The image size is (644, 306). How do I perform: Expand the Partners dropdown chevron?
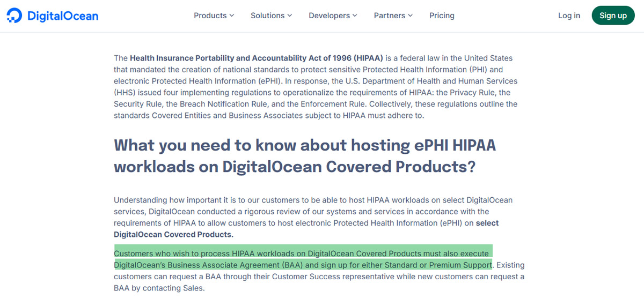(x=411, y=16)
